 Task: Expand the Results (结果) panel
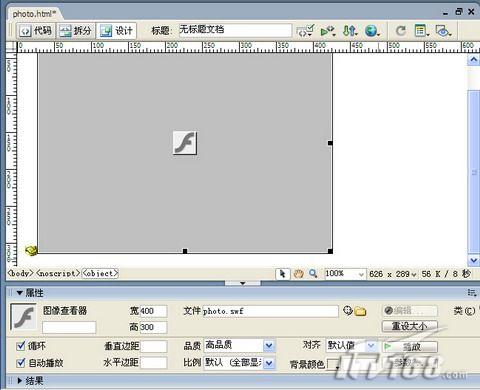coord(20,381)
